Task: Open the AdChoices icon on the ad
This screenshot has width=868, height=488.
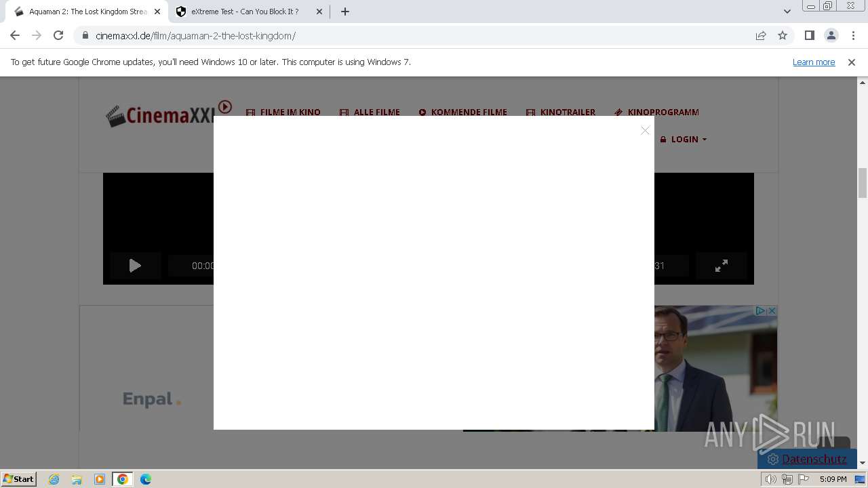Action: pos(760,310)
